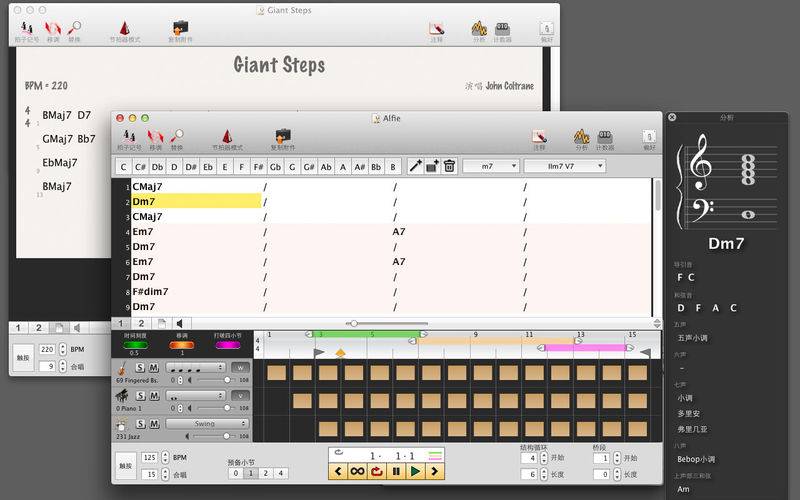
Task: Open preferences in Alfie toolbar
Action: [649, 137]
